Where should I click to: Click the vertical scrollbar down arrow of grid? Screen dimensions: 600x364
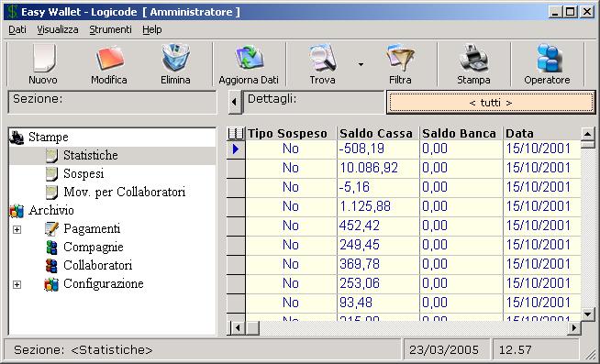587,314
